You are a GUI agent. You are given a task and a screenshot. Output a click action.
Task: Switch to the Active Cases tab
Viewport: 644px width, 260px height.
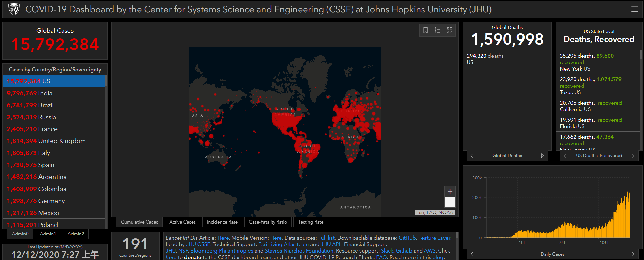pos(182,222)
